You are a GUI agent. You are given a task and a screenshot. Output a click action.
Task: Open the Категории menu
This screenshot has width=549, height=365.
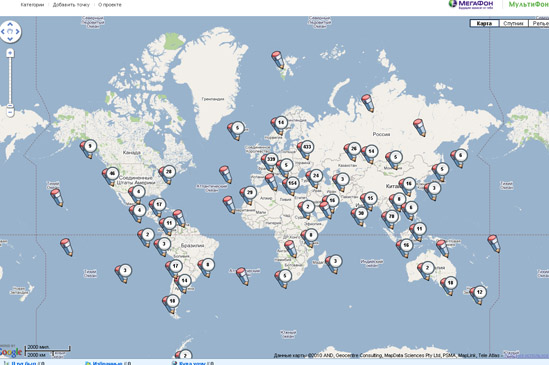(x=32, y=5)
